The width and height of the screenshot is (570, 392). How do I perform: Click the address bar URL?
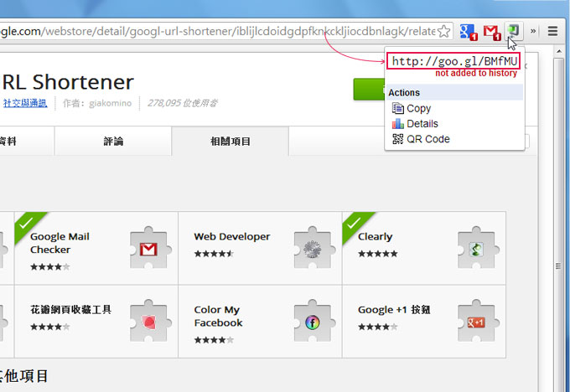click(x=217, y=31)
